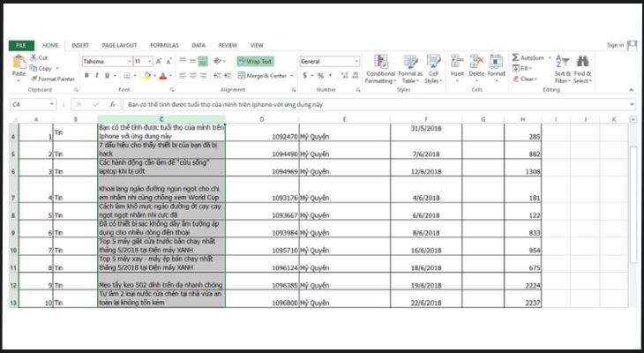Click the yellow fill color button
644x353 pixels.
[x=146, y=76]
